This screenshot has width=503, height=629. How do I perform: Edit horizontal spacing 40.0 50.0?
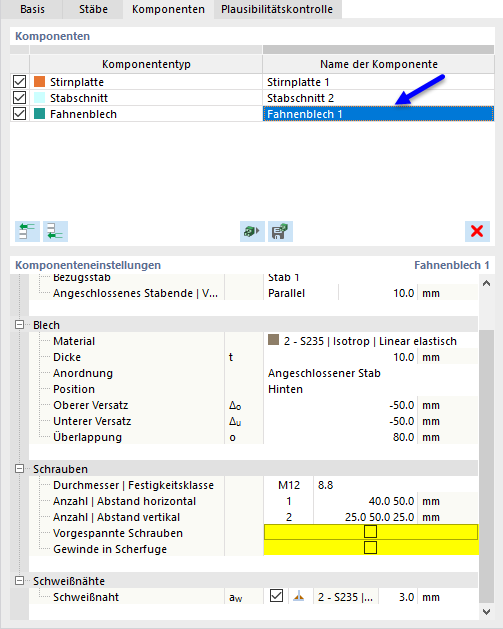tap(365, 501)
